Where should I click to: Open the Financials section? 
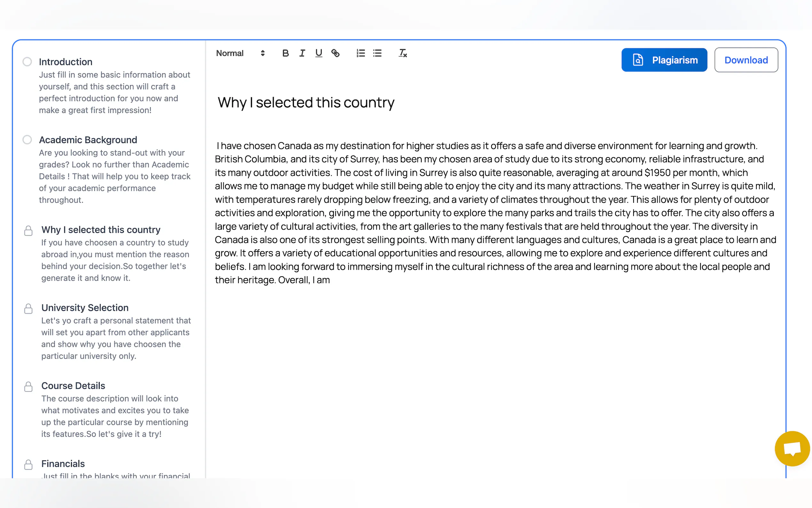(x=63, y=464)
